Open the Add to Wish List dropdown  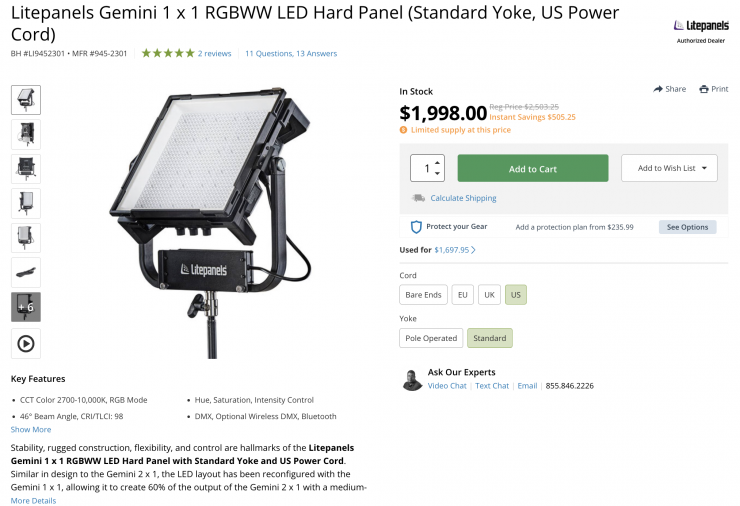tap(669, 168)
